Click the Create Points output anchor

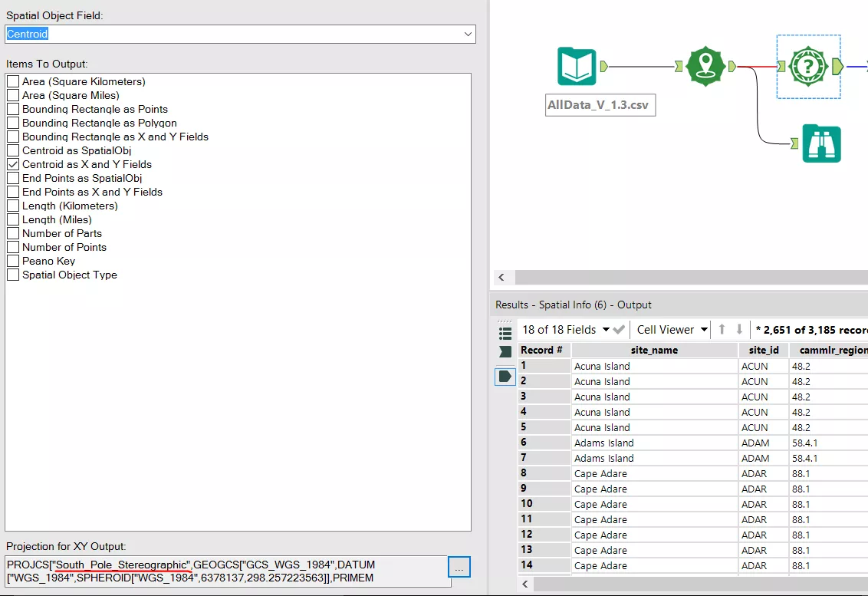pyautogui.click(x=732, y=67)
